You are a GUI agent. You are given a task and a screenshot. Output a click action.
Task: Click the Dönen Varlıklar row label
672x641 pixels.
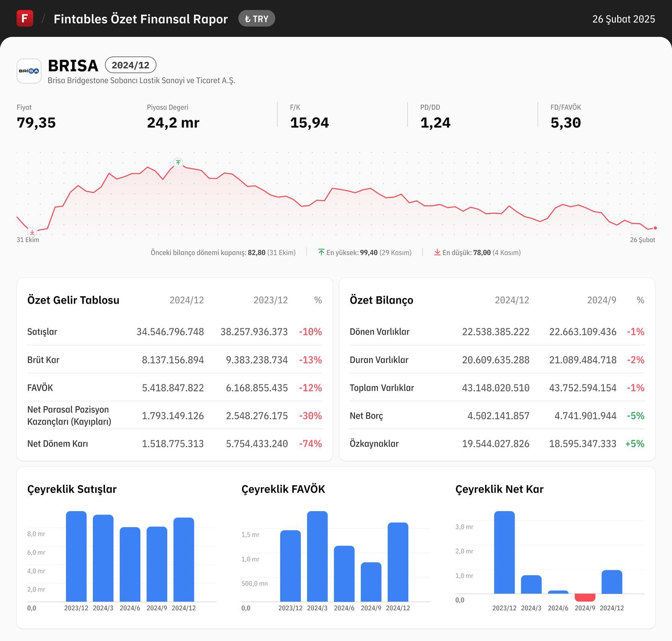click(380, 332)
